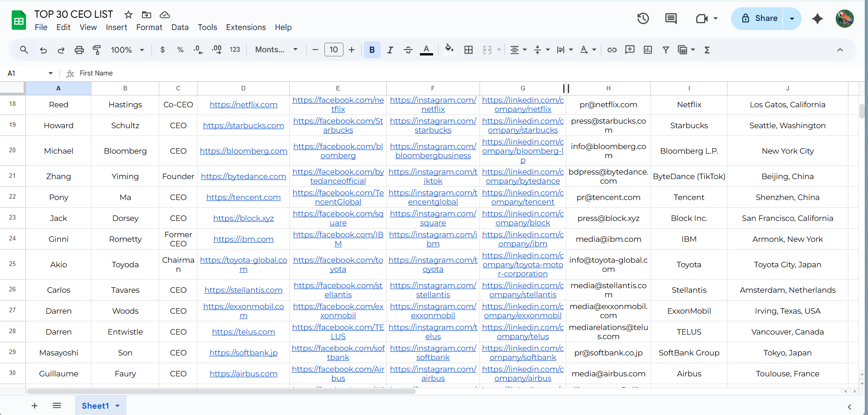Toggle bold formatting
Screen dimensions: 868x415
372,50
